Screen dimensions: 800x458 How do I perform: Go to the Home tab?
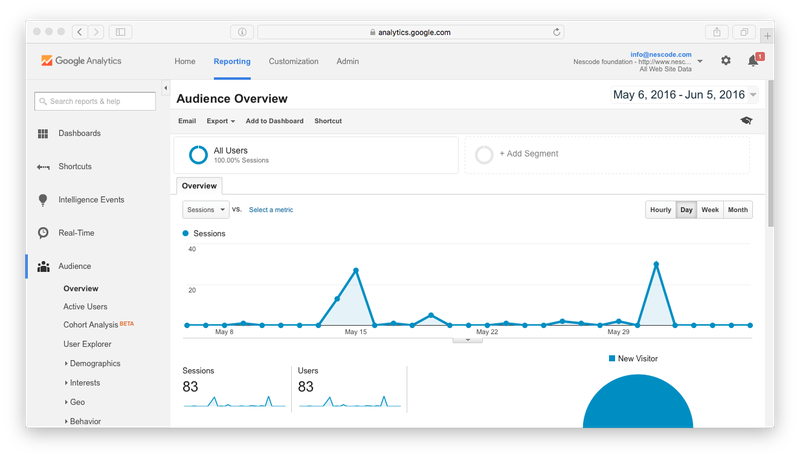coord(185,61)
